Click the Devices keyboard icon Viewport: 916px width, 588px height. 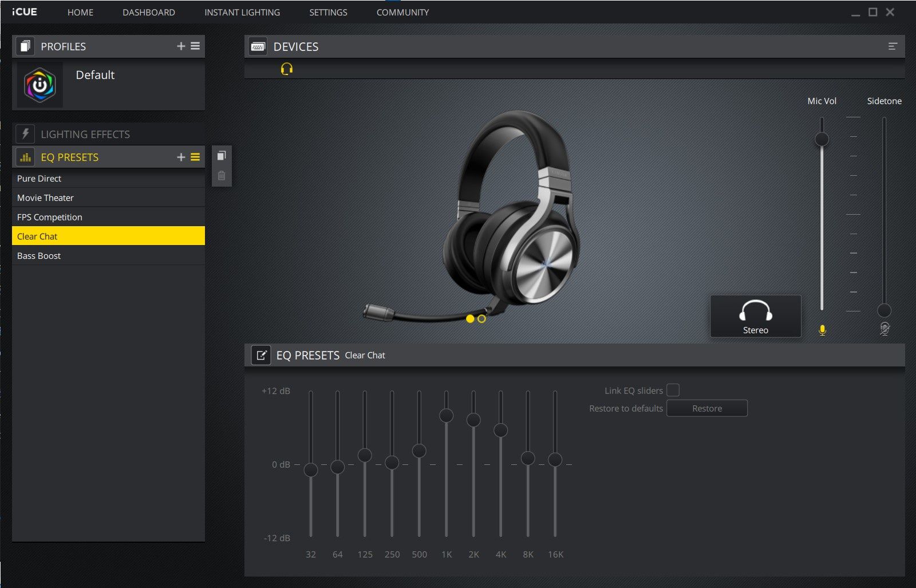[258, 46]
